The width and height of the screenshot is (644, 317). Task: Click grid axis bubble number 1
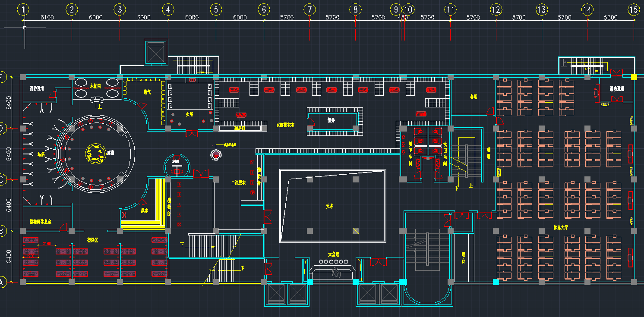(24, 9)
